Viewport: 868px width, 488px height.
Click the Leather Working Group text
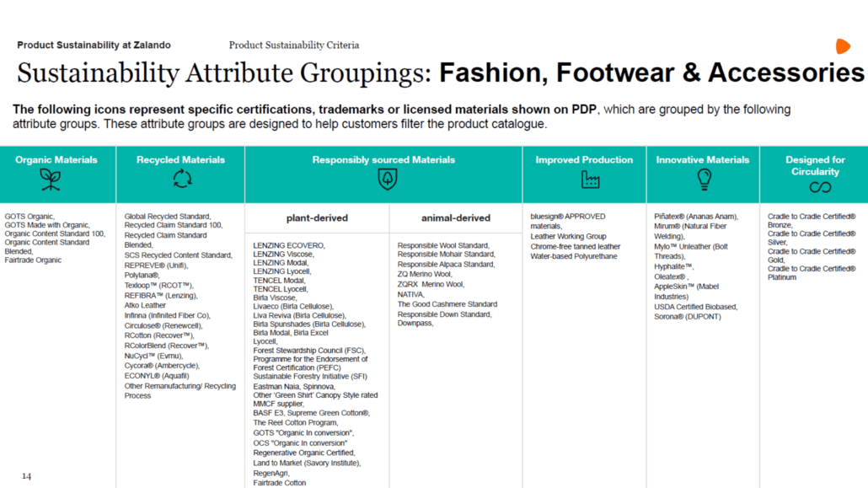pos(568,237)
